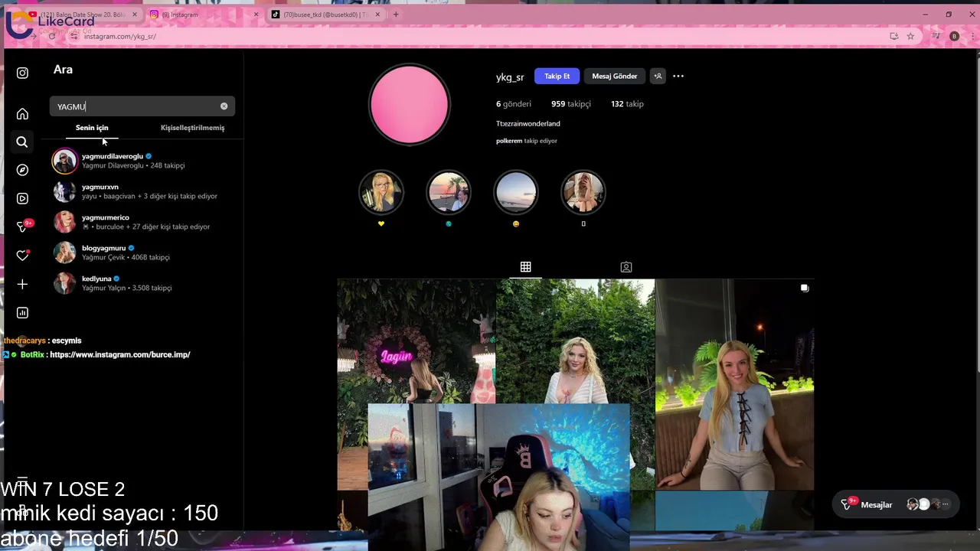This screenshot has width=980, height=551.
Task: Switch to the YouTube Balon Date Show tab
Action: point(83,15)
